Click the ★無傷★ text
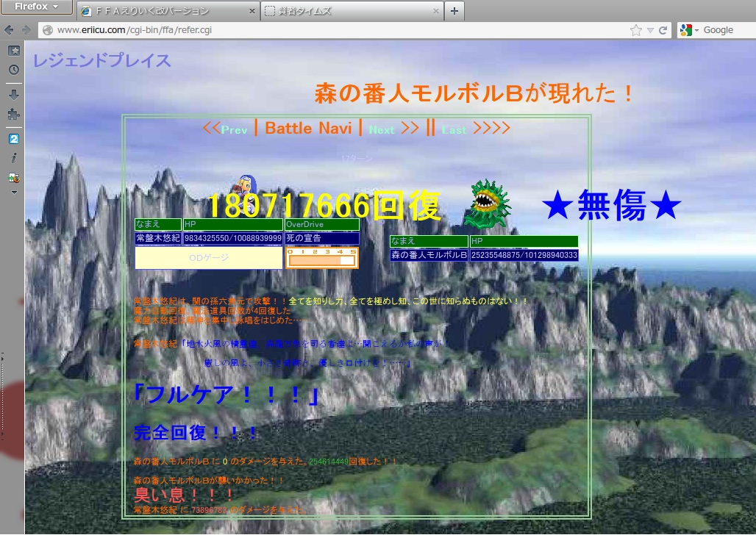Image resolution: width=756 pixels, height=535 pixels. 611,205
